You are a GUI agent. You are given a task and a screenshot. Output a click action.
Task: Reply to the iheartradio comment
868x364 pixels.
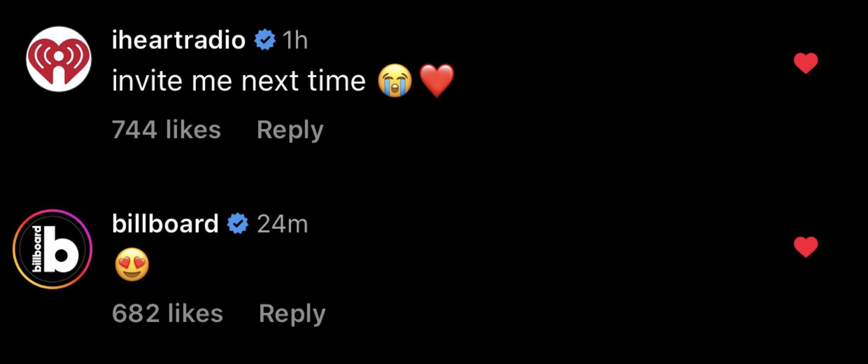pyautogui.click(x=290, y=130)
